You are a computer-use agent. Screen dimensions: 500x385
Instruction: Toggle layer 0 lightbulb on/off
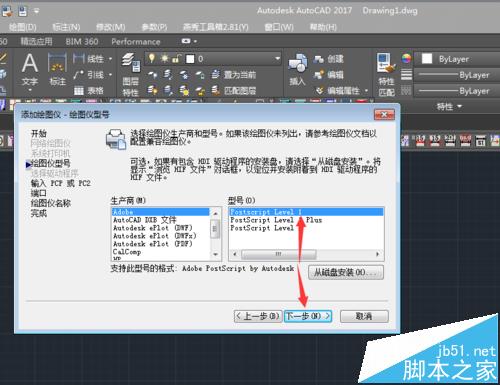[152, 59]
